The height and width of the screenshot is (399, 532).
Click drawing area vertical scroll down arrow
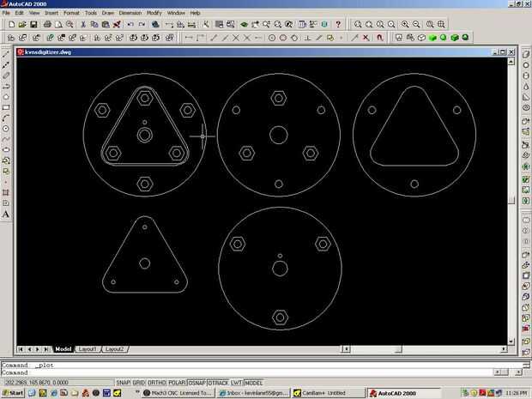(511, 342)
